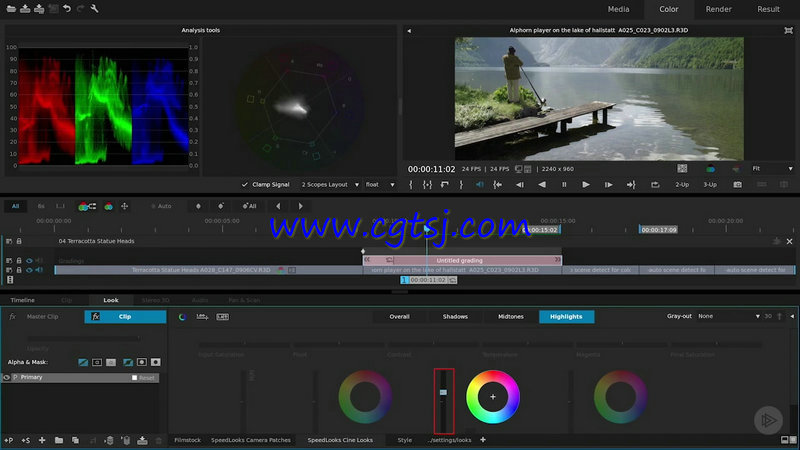The image size is (800, 450).
Task: Play the clip in reverse
Action: pos(542,185)
